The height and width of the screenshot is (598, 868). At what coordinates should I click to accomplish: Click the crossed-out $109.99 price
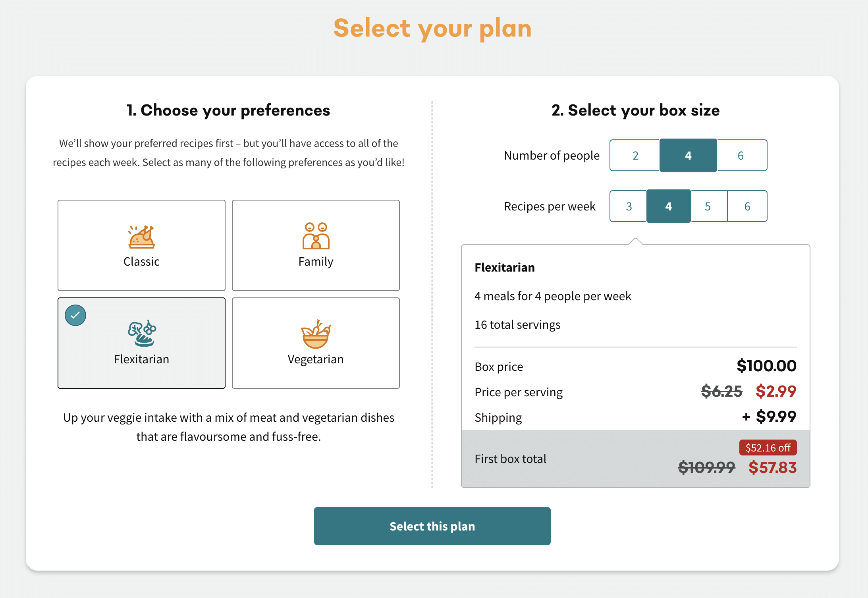(707, 468)
